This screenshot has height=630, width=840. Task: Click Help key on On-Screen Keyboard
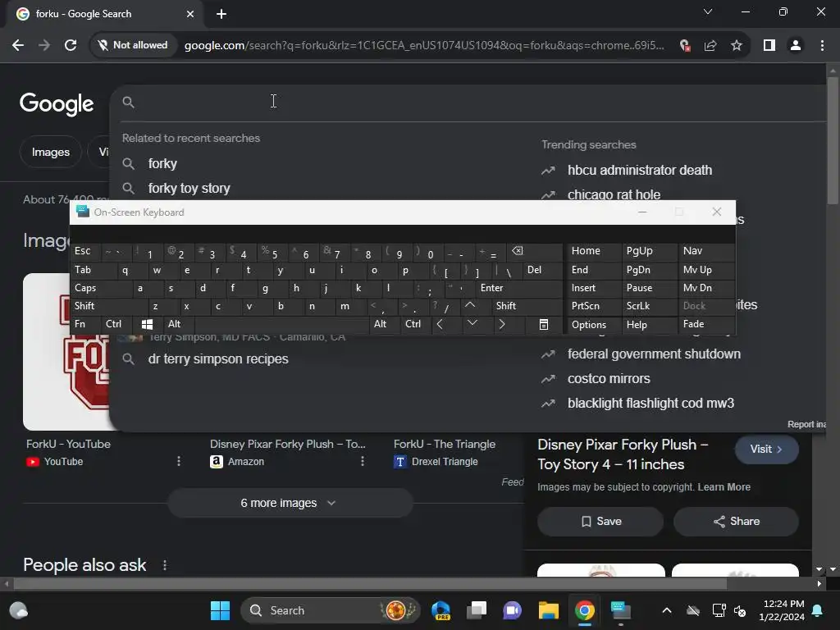(650, 324)
